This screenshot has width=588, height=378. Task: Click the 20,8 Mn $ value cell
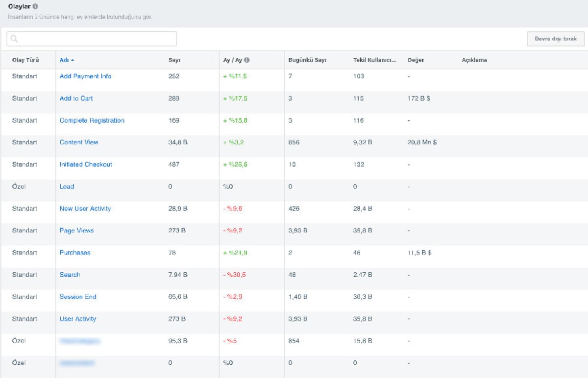point(422,142)
